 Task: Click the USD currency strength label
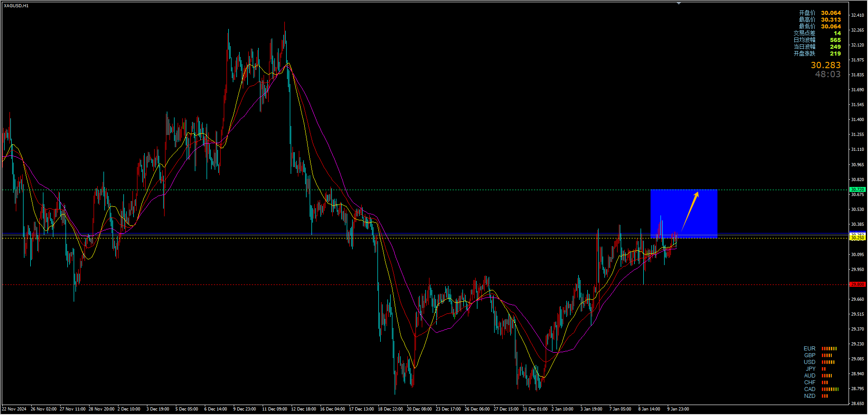(810, 362)
